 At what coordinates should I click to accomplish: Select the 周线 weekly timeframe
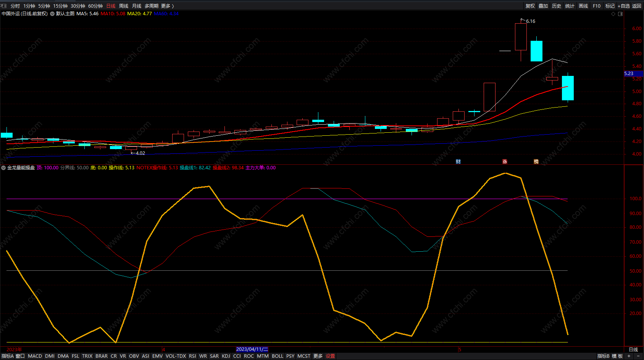click(x=124, y=6)
